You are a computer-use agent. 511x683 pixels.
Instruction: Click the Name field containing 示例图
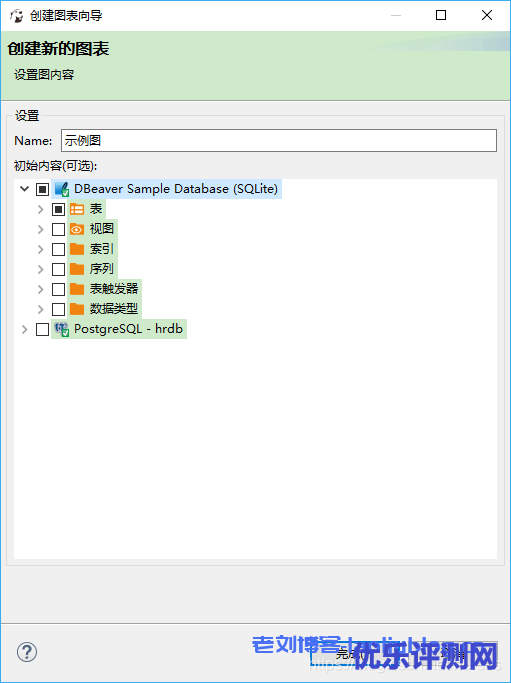pyautogui.click(x=279, y=141)
